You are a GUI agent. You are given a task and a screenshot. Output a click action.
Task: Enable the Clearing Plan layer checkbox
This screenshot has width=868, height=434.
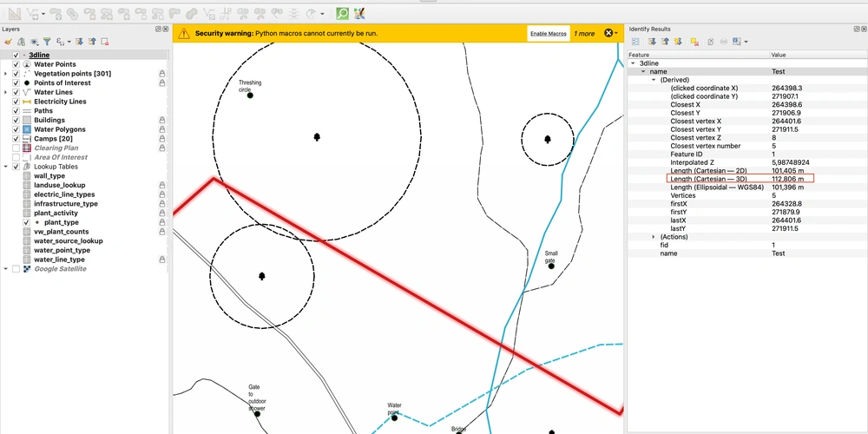pos(16,148)
